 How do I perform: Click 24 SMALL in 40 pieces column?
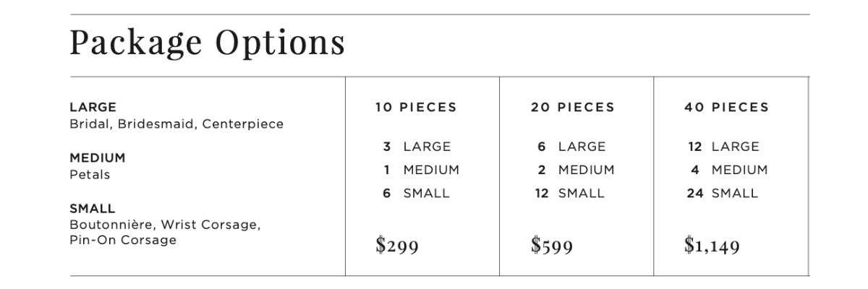(723, 193)
